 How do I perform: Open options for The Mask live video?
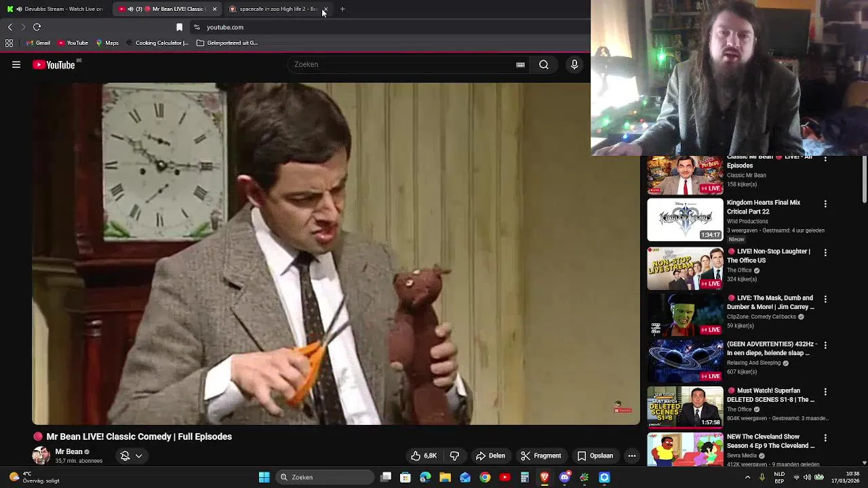(825, 299)
